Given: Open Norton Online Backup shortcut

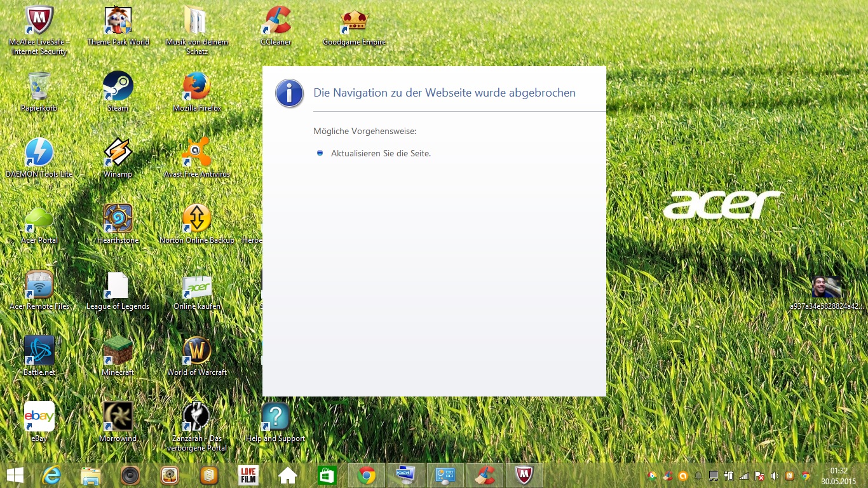Looking at the screenshot, I should tap(197, 224).
